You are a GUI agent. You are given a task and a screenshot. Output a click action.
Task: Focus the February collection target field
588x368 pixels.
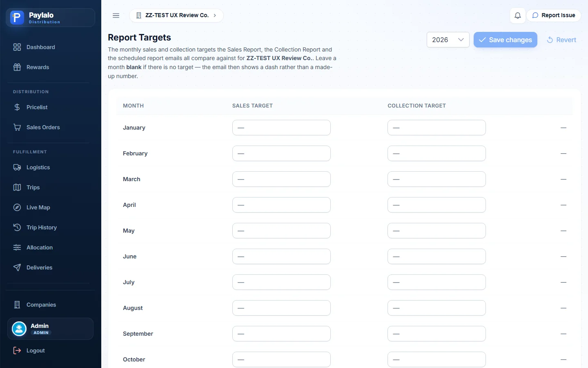coord(437,153)
